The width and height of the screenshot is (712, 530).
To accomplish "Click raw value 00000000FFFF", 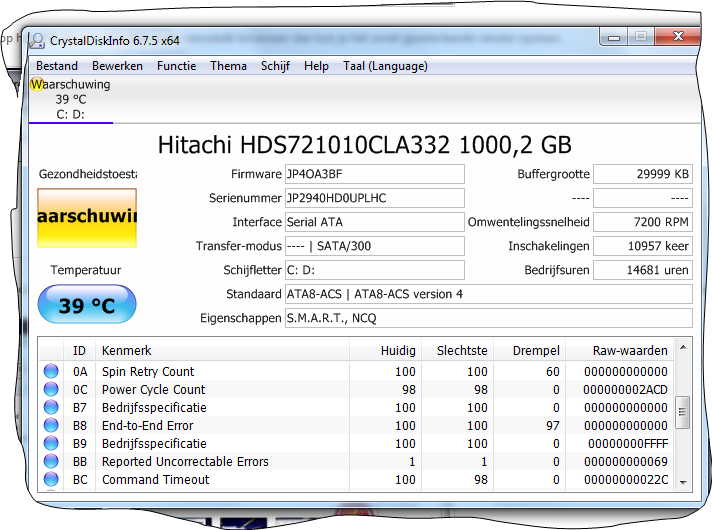I will [x=628, y=444].
